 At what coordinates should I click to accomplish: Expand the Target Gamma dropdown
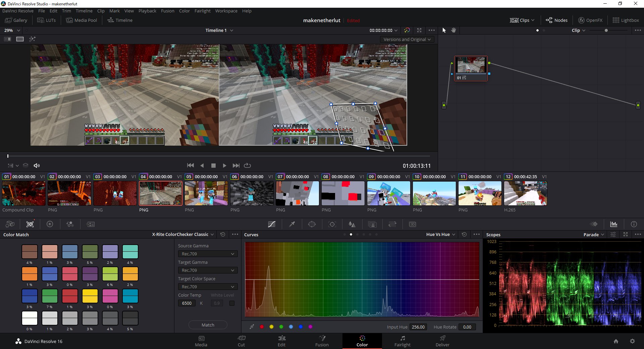coord(207,270)
